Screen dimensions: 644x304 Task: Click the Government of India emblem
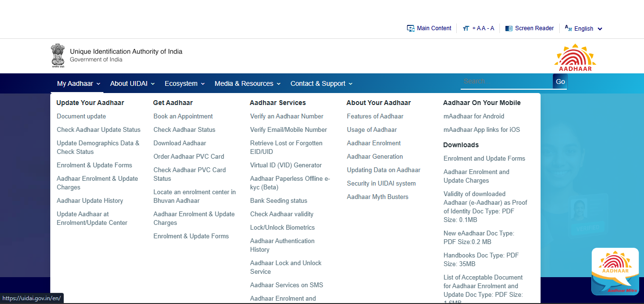click(x=57, y=56)
